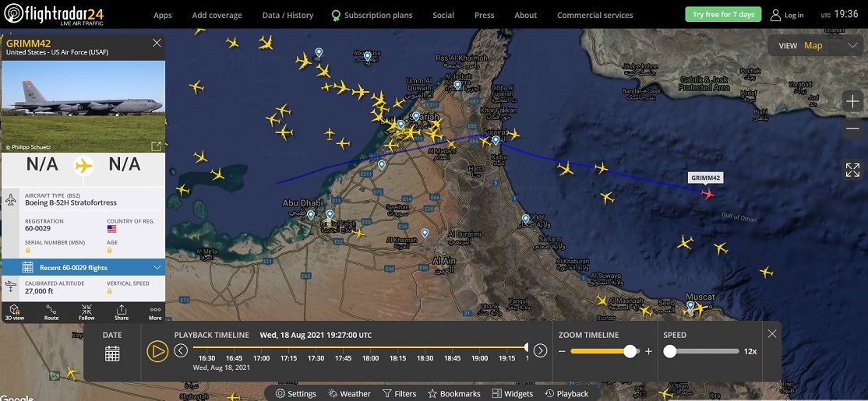Viewport: 868px width, 401px height.
Task: Click the Flightradar24 logo
Action: [x=54, y=14]
